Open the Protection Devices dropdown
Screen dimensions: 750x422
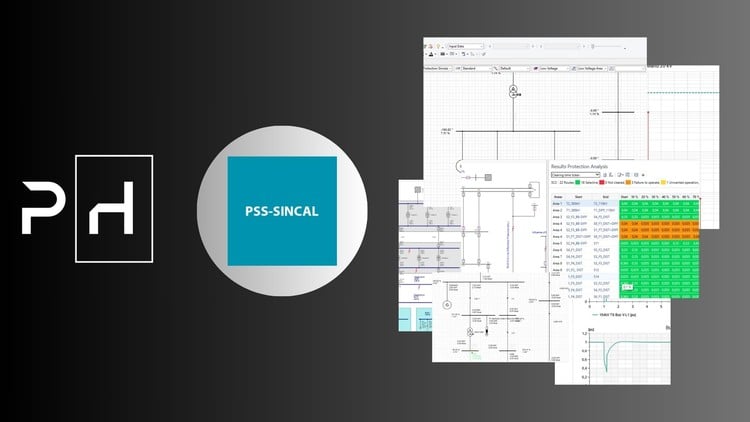[438, 68]
